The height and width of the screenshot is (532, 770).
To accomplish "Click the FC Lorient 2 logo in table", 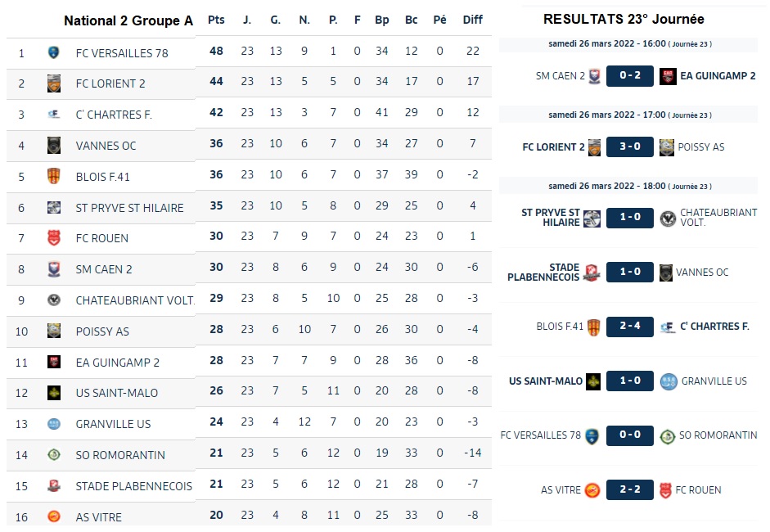I will (x=54, y=83).
